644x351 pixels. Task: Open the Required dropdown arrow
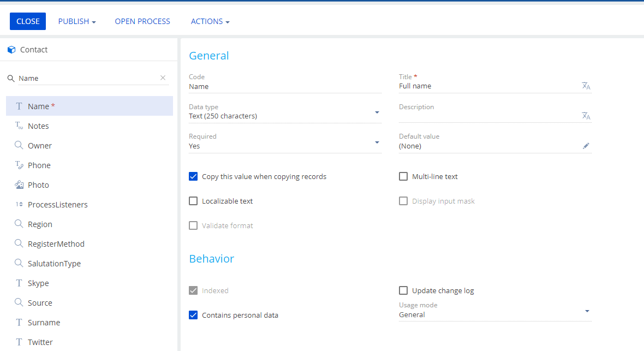tap(377, 142)
